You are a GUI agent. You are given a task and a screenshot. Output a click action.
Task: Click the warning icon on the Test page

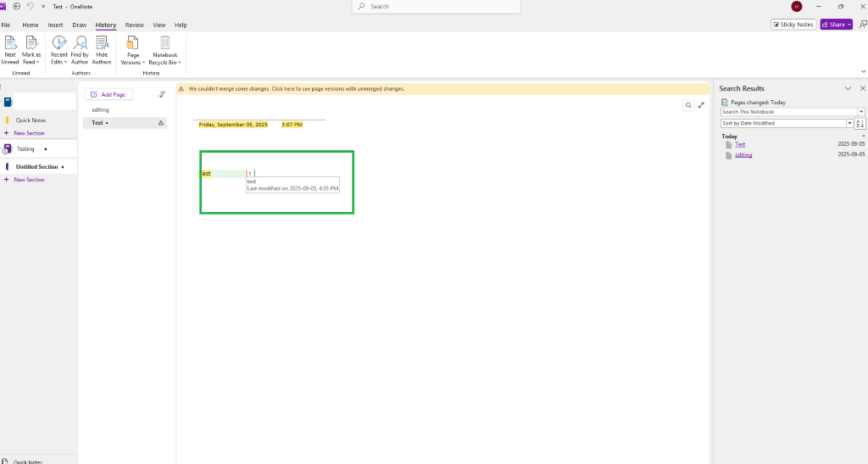pyautogui.click(x=160, y=123)
